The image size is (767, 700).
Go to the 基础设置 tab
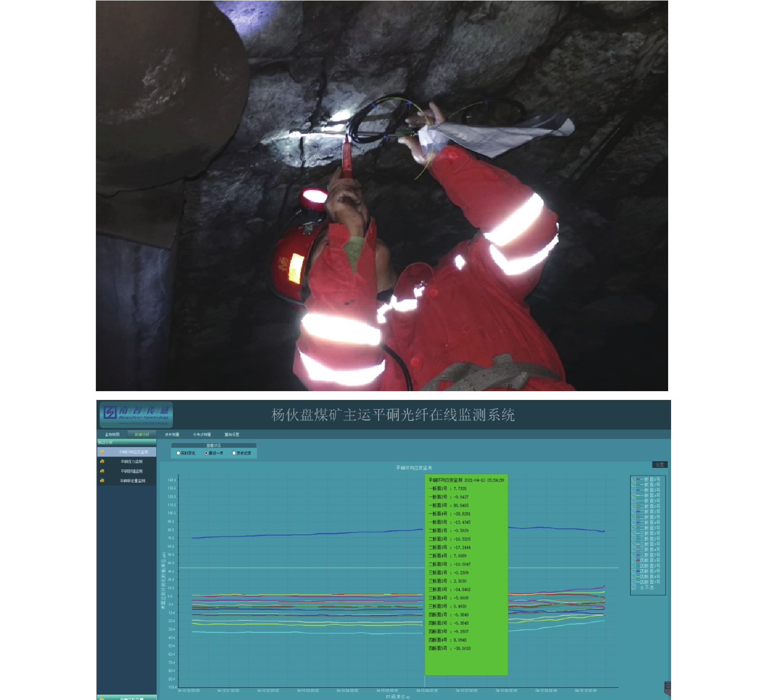(232, 435)
